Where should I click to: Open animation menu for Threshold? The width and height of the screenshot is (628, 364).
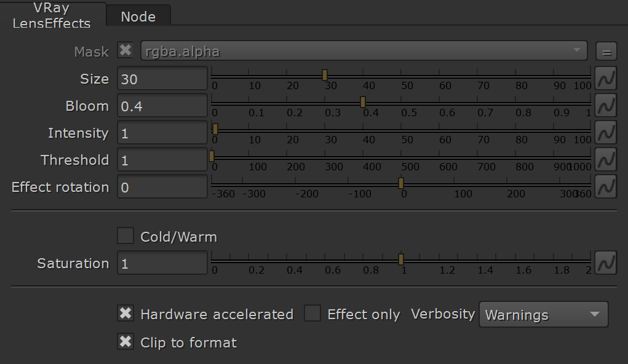tap(606, 160)
